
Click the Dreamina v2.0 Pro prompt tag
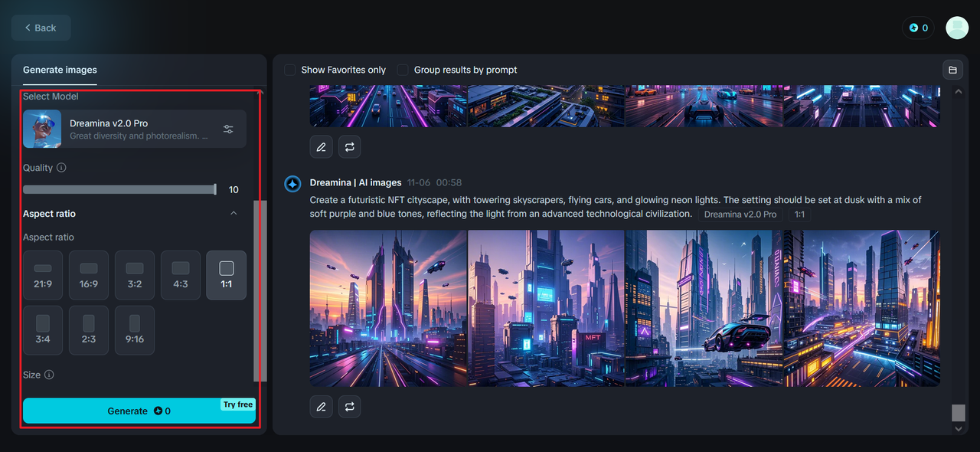(x=740, y=215)
